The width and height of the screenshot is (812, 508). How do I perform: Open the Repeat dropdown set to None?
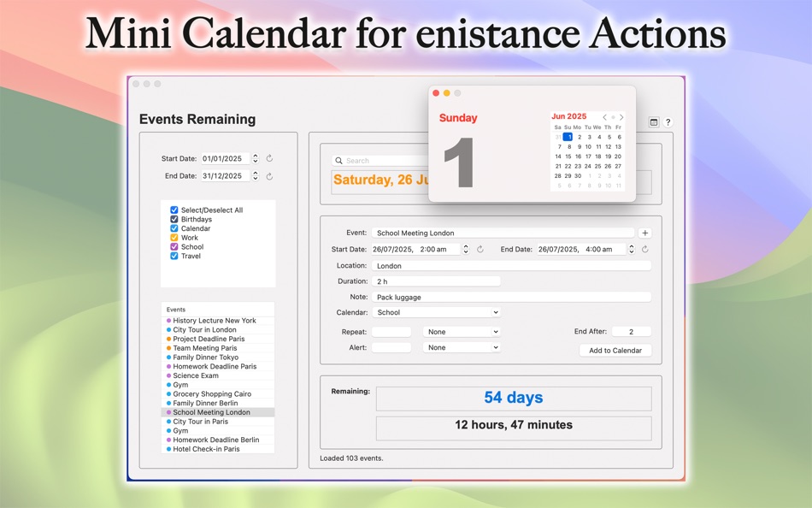462,332
